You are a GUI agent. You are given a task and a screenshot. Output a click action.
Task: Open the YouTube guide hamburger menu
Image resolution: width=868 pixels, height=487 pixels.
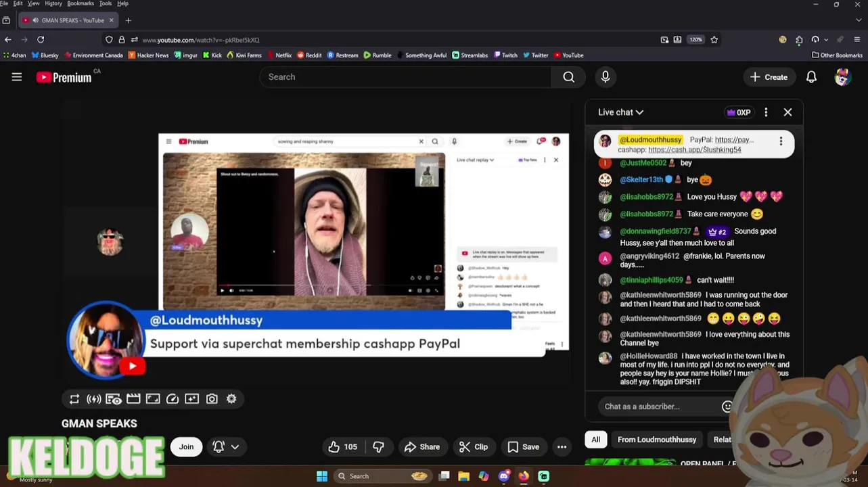tap(17, 77)
